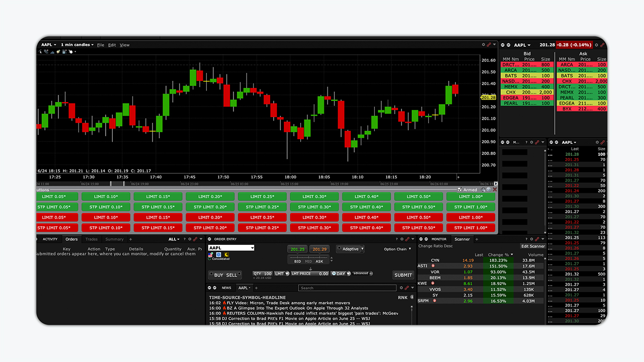The width and height of the screenshot is (644, 362).
Task: Collapse the Level II AAPL panel with minus icon
Action: click(x=503, y=45)
